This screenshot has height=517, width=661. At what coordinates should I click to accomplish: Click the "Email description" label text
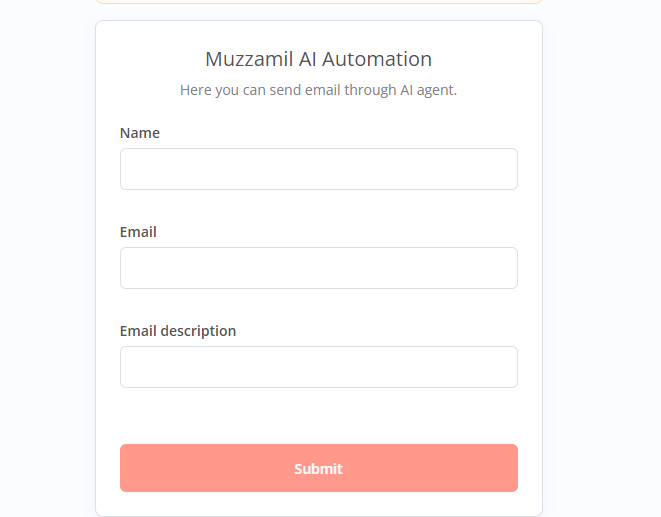pyautogui.click(x=178, y=331)
